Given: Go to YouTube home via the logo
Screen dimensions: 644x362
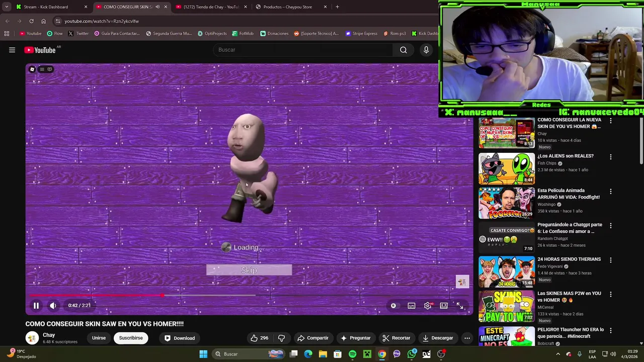Looking at the screenshot, I should 40,50.
